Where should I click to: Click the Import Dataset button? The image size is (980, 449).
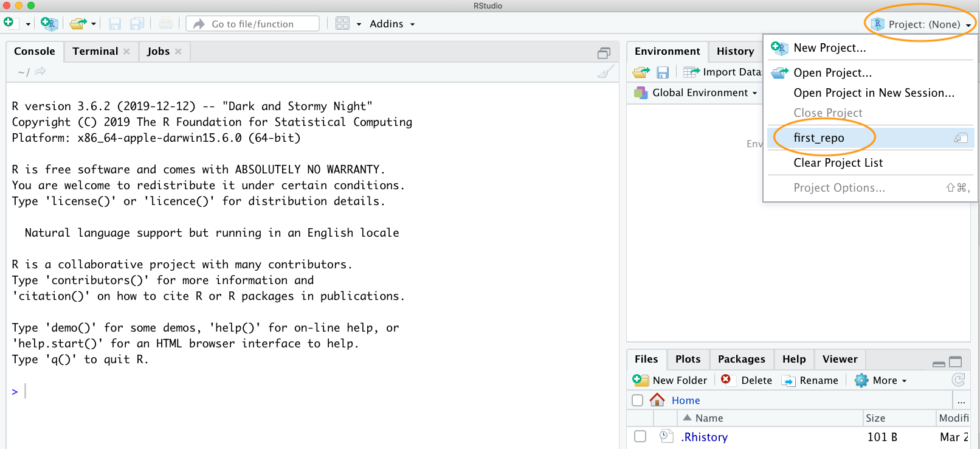pos(723,72)
